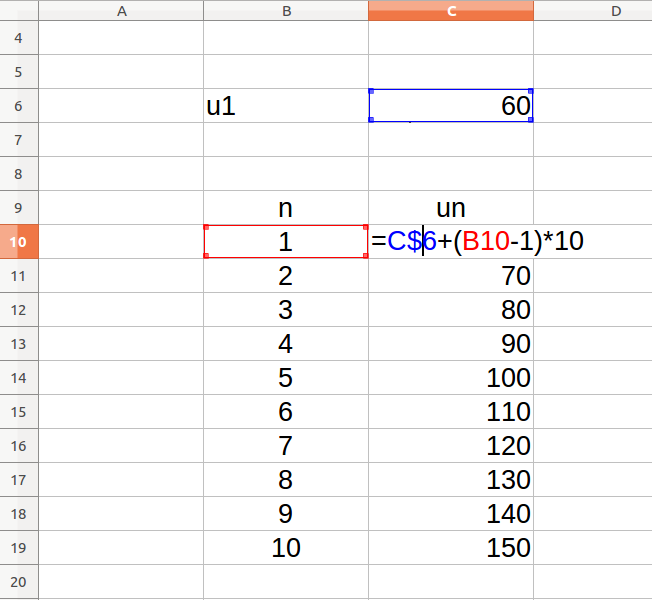Click cell containing u1 label
Viewport: 652px width, 600px height.
point(286,106)
